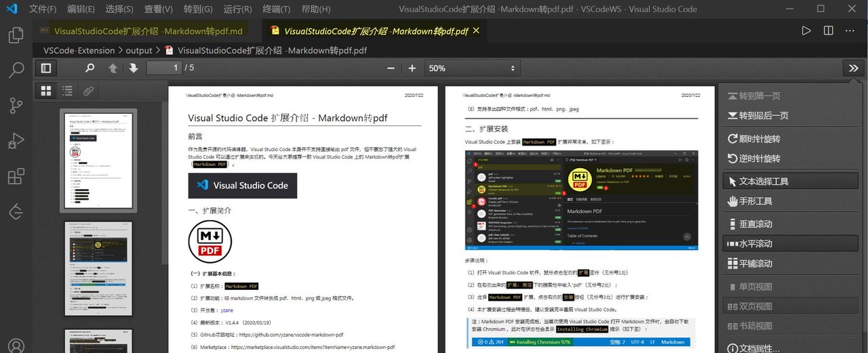868x353 pixels.
Task: Enable 手形工具 hand tool
Action: point(791,201)
